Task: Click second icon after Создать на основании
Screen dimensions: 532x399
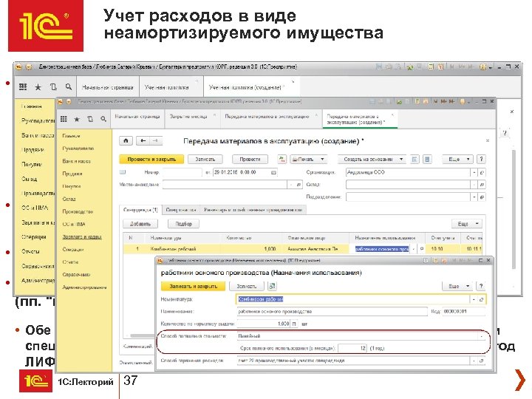Action: [427, 159]
